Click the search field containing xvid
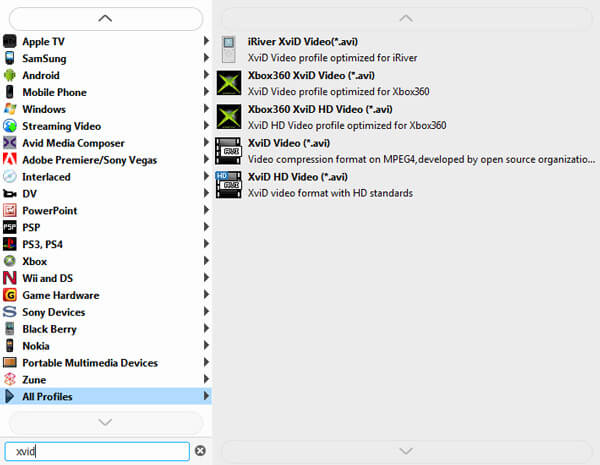This screenshot has width=600, height=465. pos(97,451)
